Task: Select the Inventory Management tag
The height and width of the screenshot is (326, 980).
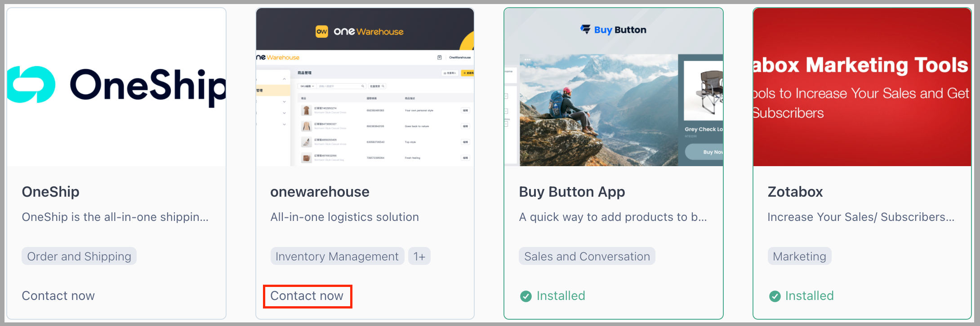Action: pyautogui.click(x=337, y=256)
